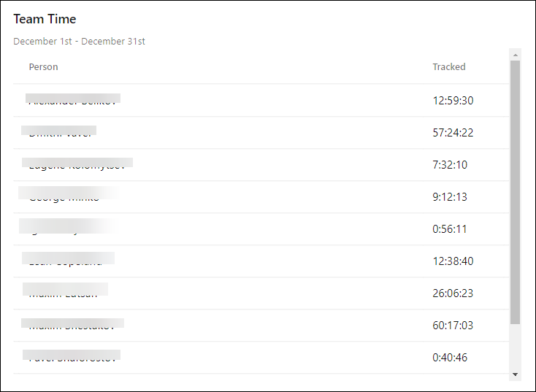Open the person in the 57:24:22 row
Screen dimensions: 536x392
59,131
